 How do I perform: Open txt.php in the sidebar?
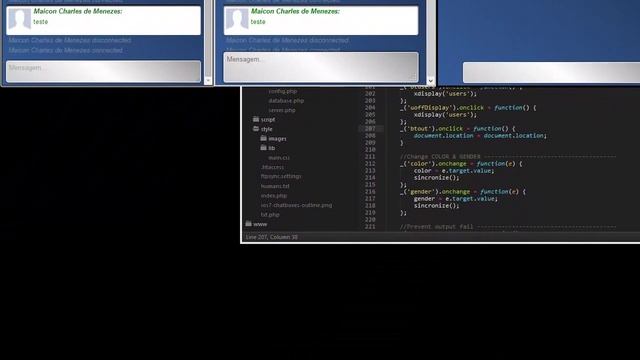270,215
